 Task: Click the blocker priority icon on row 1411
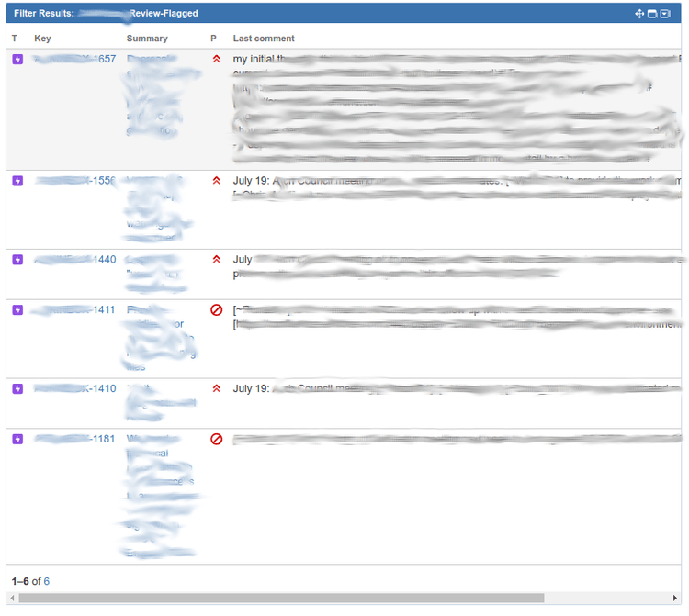pyautogui.click(x=216, y=310)
